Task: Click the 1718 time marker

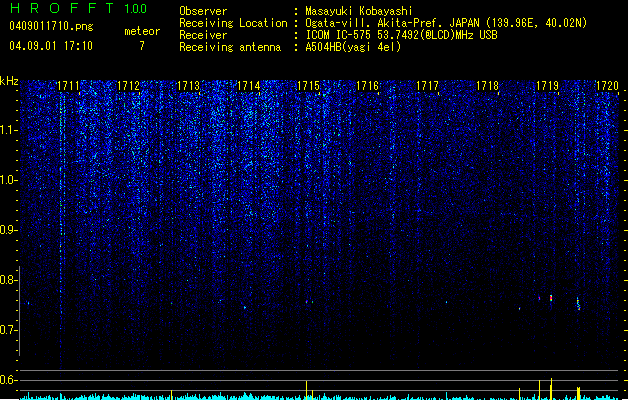Action: (487, 86)
